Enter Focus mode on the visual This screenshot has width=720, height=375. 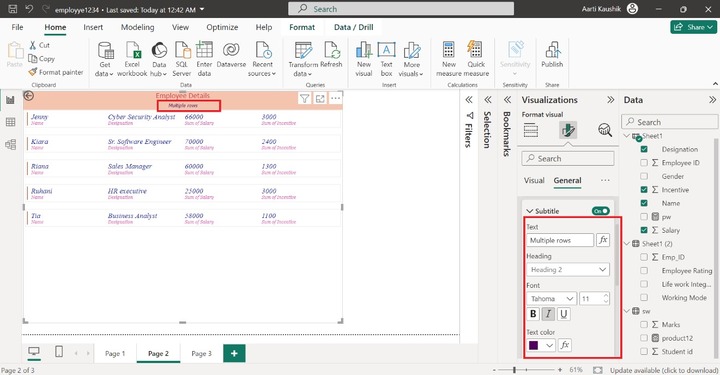coord(320,98)
